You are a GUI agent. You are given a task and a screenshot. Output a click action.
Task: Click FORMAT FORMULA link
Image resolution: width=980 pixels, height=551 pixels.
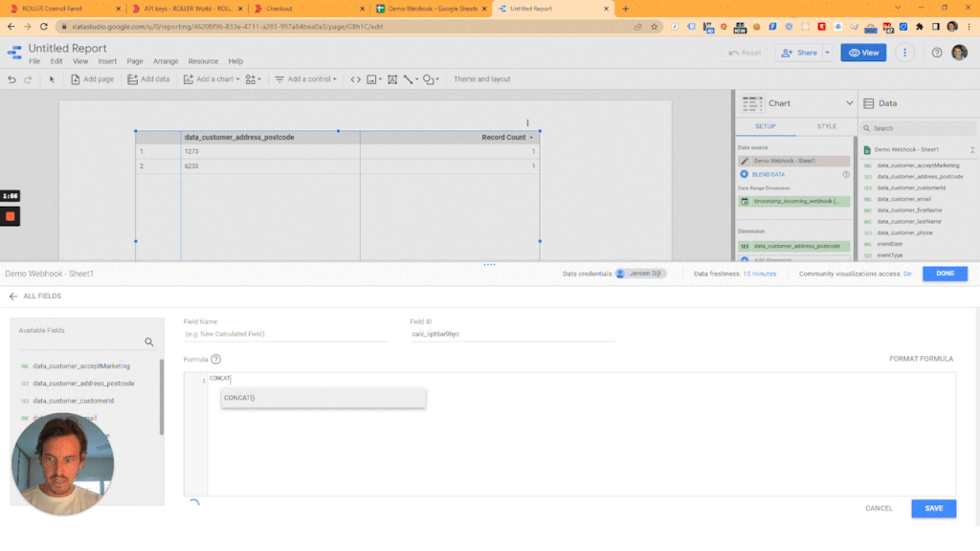(921, 359)
